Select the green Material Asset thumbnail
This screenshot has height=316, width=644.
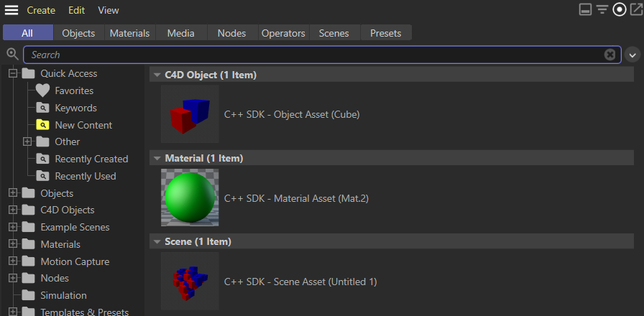point(190,197)
